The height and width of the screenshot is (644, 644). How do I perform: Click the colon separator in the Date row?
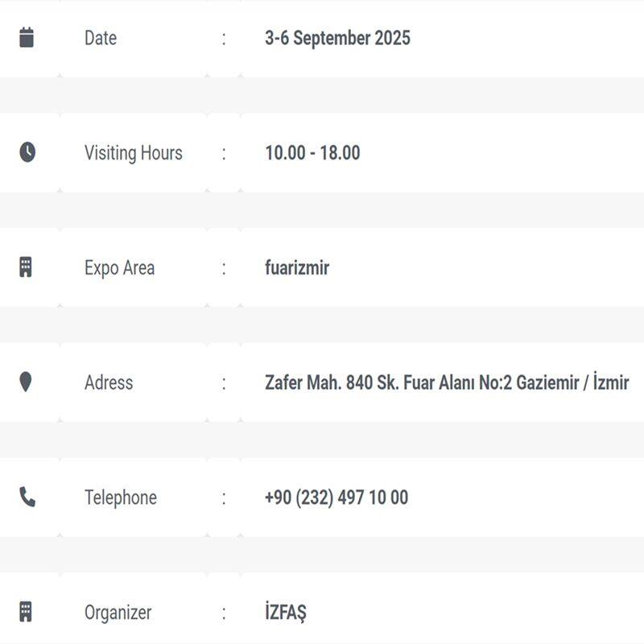click(x=224, y=38)
